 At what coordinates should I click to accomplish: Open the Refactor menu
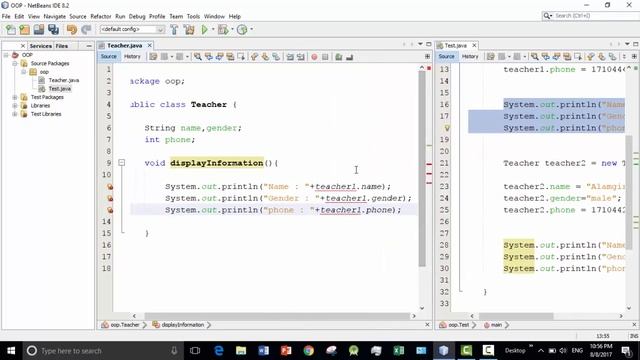point(101,16)
